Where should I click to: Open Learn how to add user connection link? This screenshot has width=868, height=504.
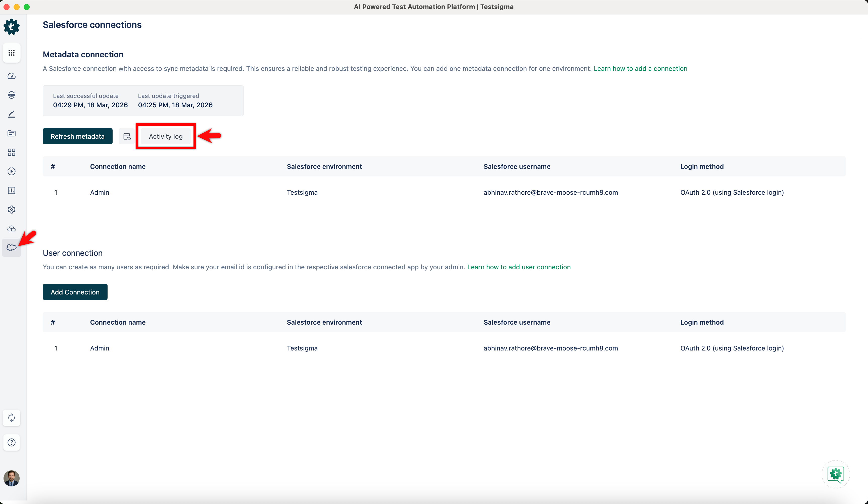click(x=519, y=267)
